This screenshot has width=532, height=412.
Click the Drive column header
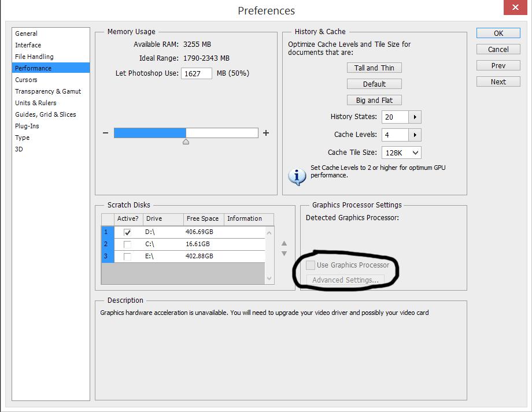pyautogui.click(x=163, y=219)
